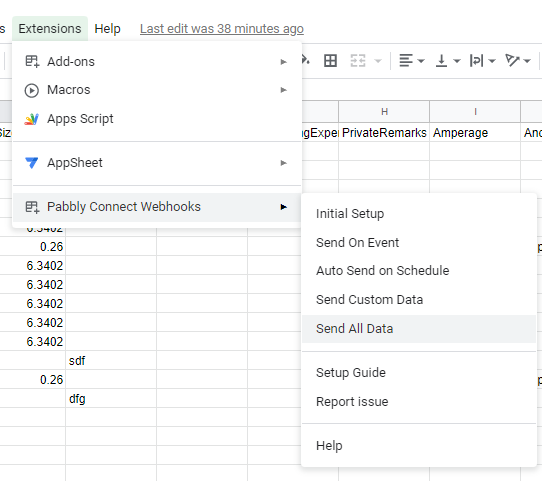
Task: Open the 'Last edit was 38 minutes ago' link
Action: pyautogui.click(x=222, y=29)
